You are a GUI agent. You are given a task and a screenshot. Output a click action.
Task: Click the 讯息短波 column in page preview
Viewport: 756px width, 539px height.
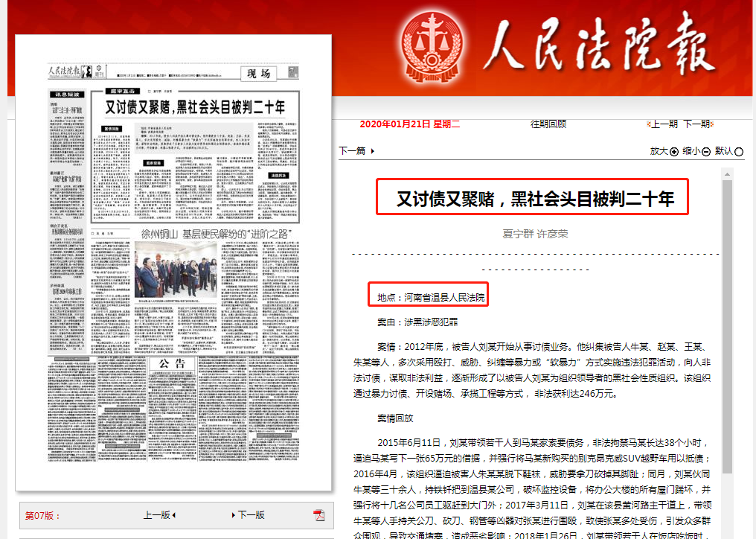click(67, 95)
